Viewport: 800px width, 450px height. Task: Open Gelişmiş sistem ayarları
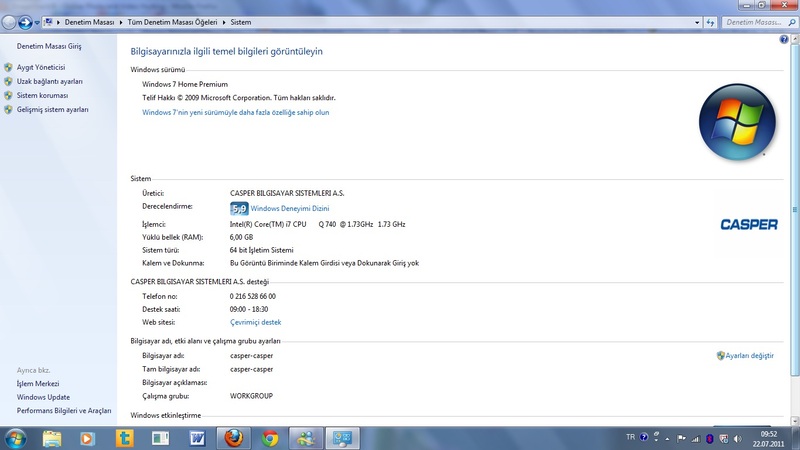click(x=53, y=110)
